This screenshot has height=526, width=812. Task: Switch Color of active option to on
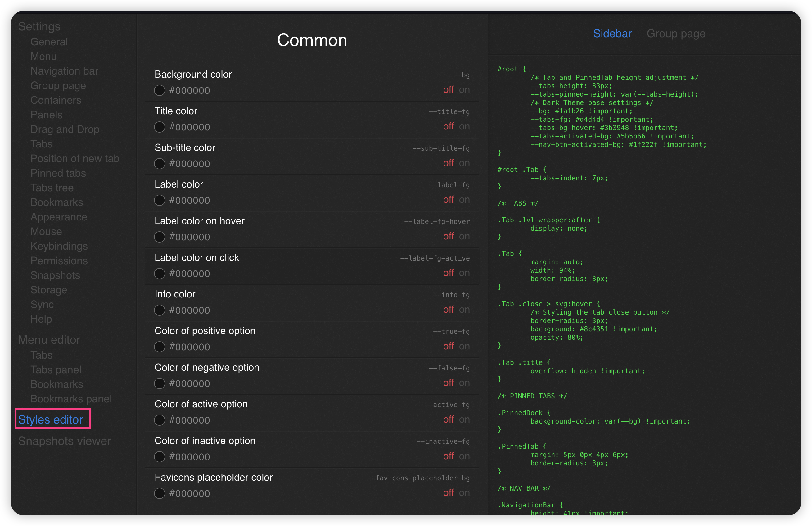[x=464, y=419]
